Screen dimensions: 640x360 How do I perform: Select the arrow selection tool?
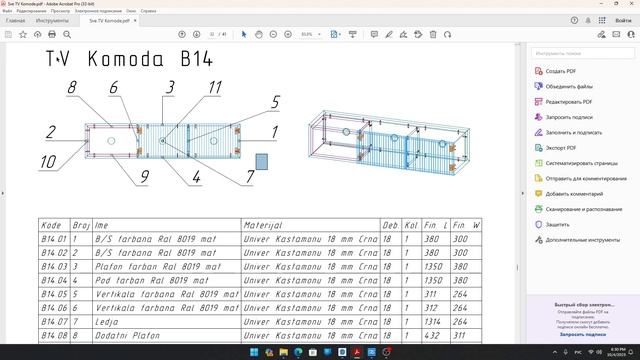pyautogui.click(x=244, y=35)
